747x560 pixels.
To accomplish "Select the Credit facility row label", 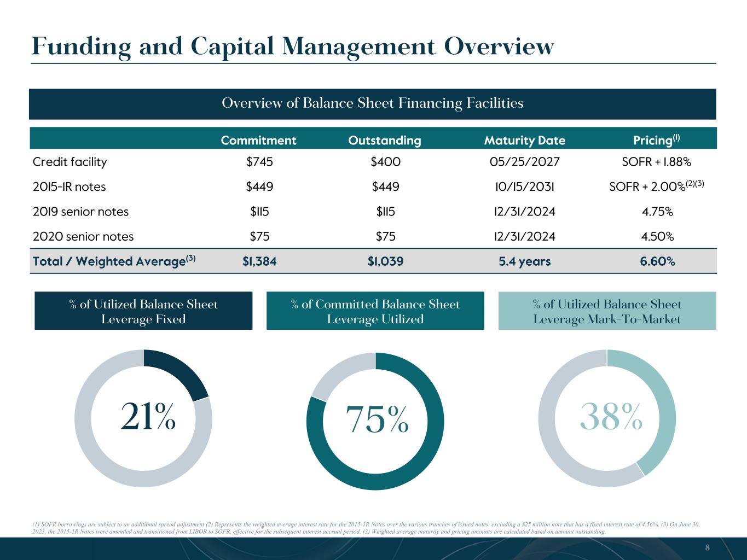I will pos(70,162).
